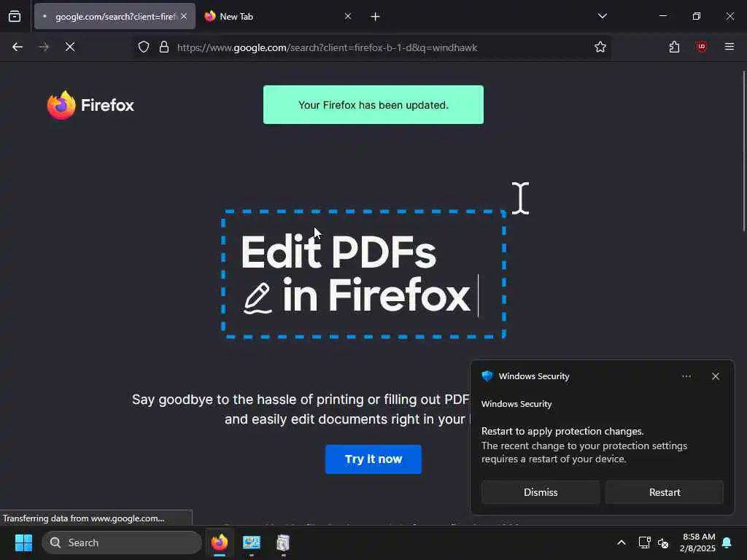Image resolution: width=747 pixels, height=560 pixels.
Task: Click the Try it now button
Action: [x=373, y=459]
